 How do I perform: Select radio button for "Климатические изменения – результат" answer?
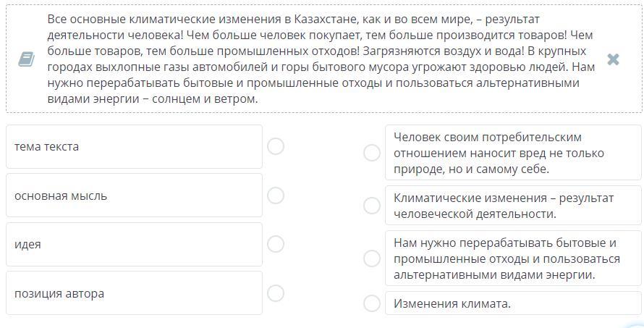[x=372, y=206]
